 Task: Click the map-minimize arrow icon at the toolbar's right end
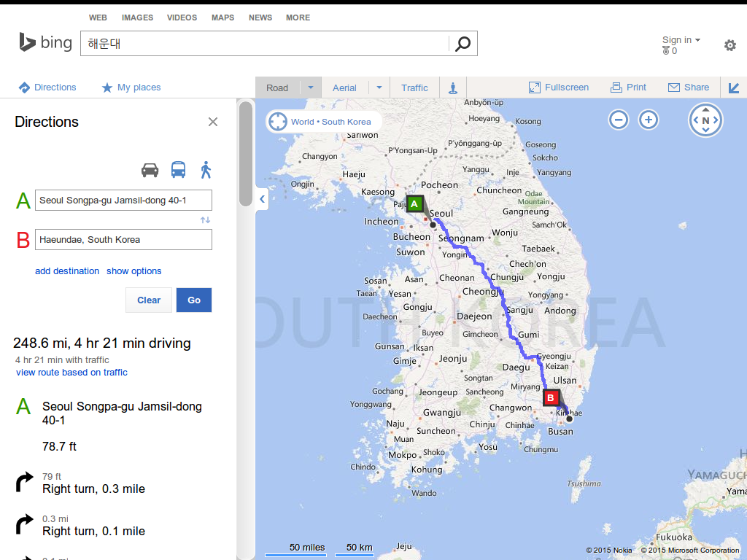(734, 87)
